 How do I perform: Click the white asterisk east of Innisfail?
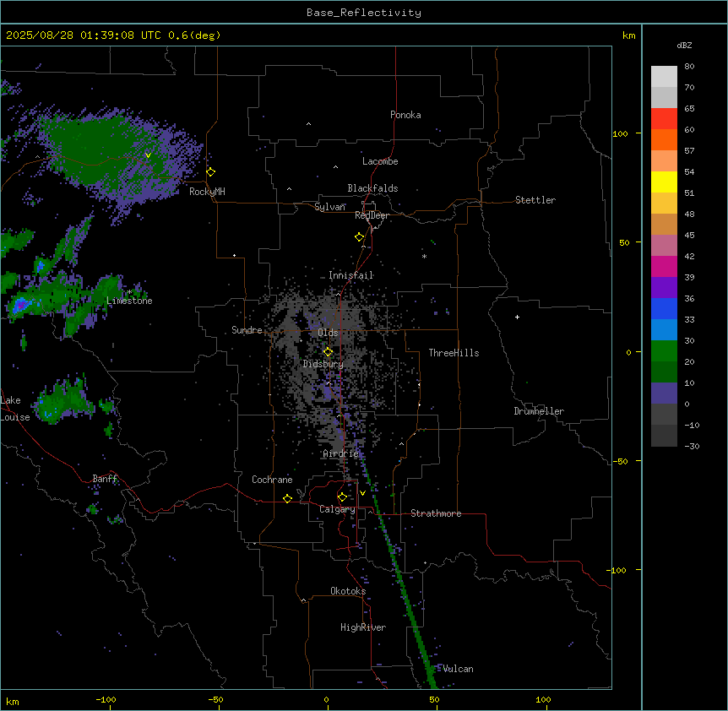coord(424,256)
